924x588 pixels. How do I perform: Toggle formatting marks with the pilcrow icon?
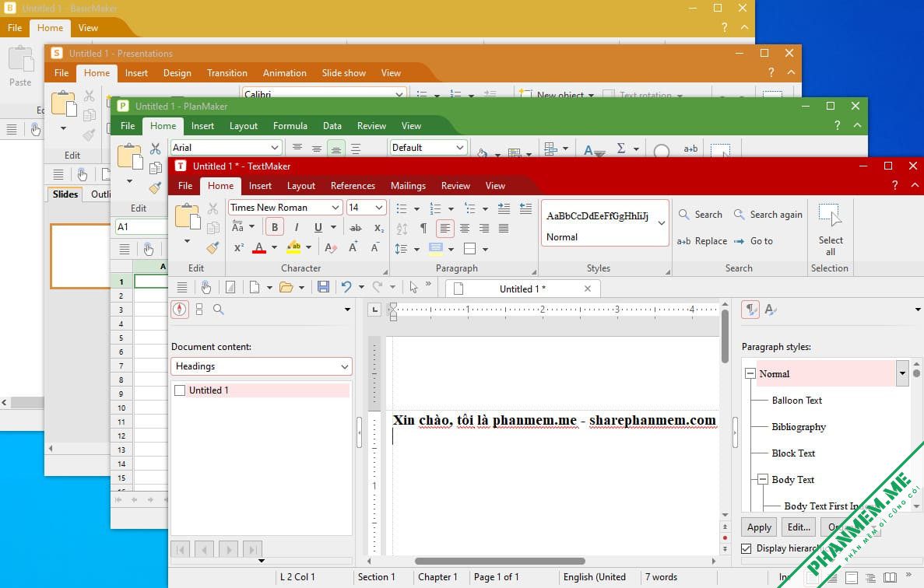click(x=423, y=229)
